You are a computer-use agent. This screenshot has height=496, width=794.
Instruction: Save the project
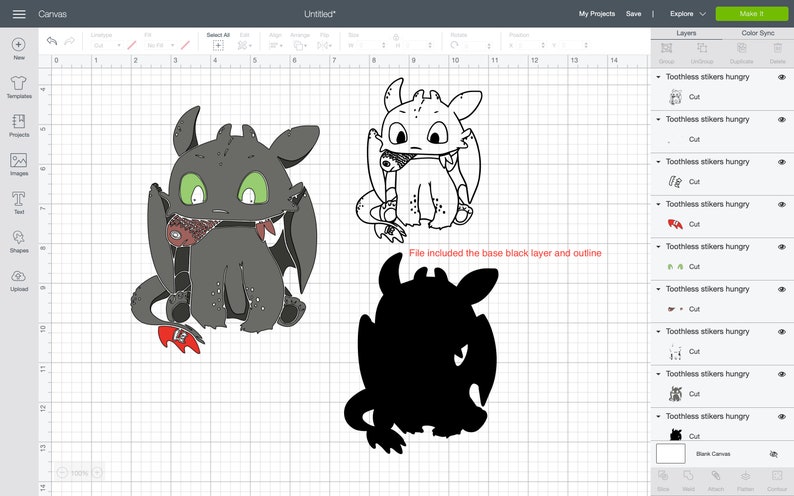point(633,14)
